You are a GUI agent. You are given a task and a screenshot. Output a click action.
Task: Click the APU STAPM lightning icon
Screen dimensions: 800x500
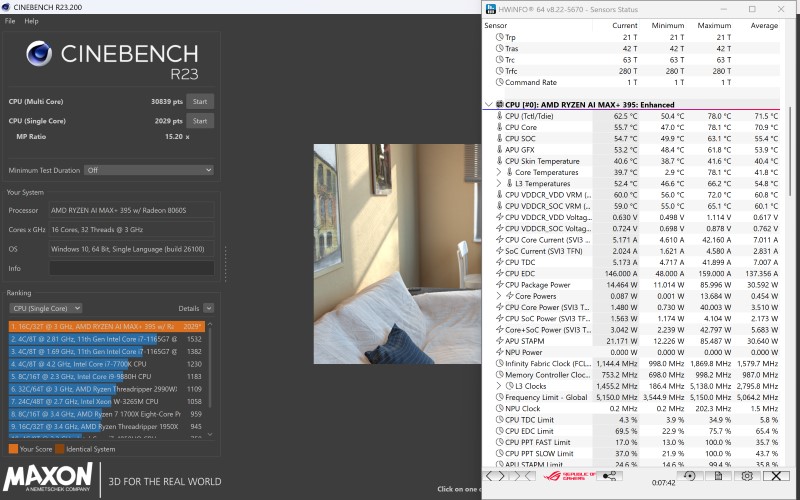click(499, 341)
